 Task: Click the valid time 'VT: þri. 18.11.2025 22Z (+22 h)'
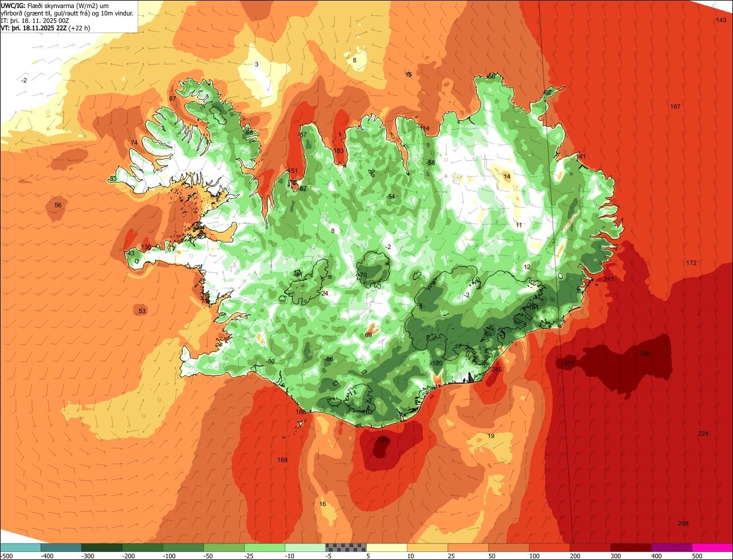(45, 27)
